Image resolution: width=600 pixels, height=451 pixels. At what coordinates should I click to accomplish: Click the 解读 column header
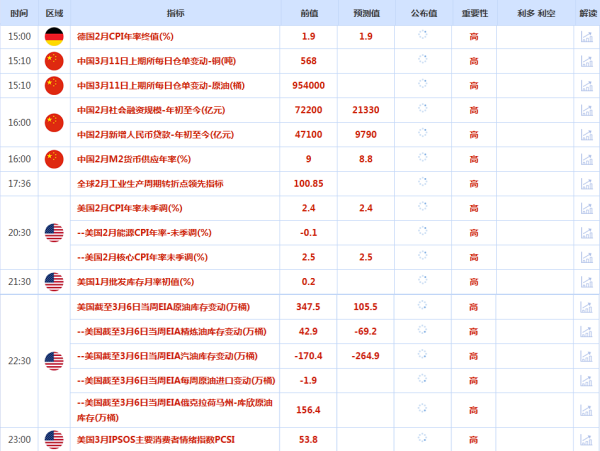point(588,13)
